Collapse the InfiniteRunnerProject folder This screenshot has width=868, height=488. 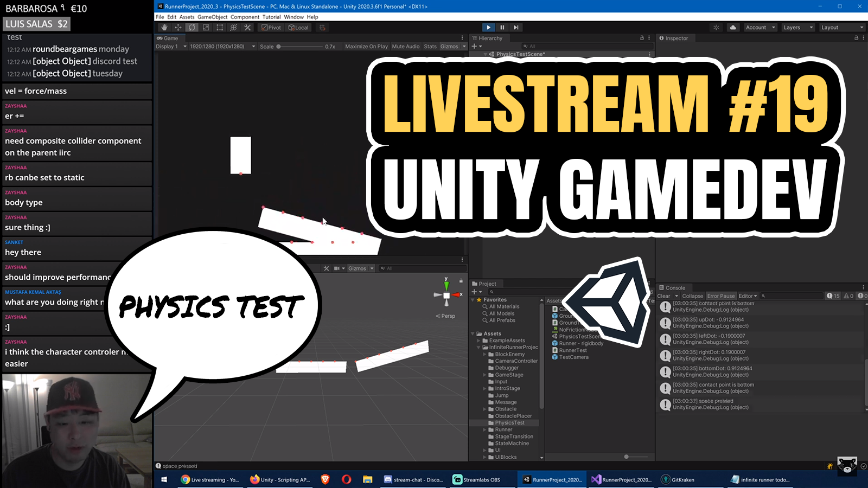pyautogui.click(x=479, y=348)
